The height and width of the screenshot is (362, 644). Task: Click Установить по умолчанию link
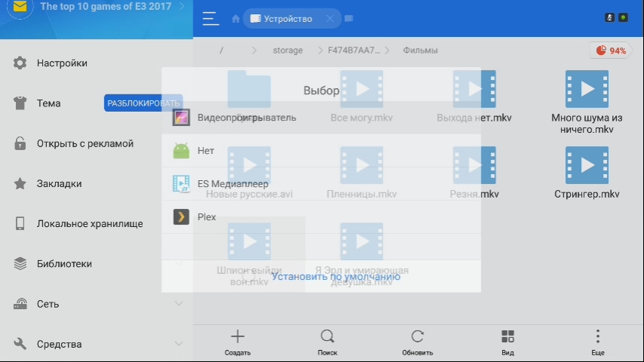(335, 277)
